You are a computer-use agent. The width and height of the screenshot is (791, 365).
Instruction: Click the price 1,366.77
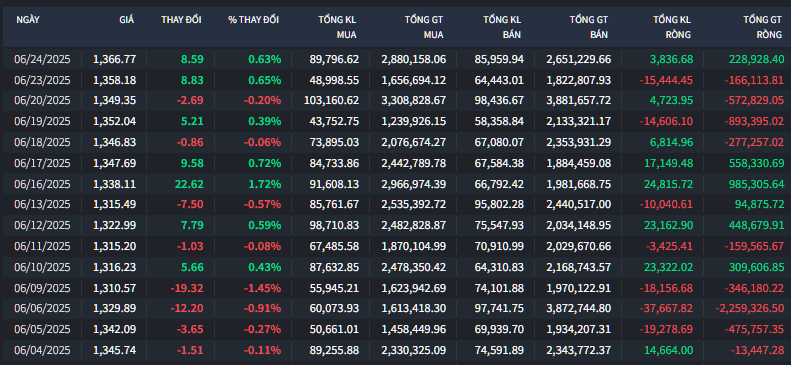[x=115, y=59]
